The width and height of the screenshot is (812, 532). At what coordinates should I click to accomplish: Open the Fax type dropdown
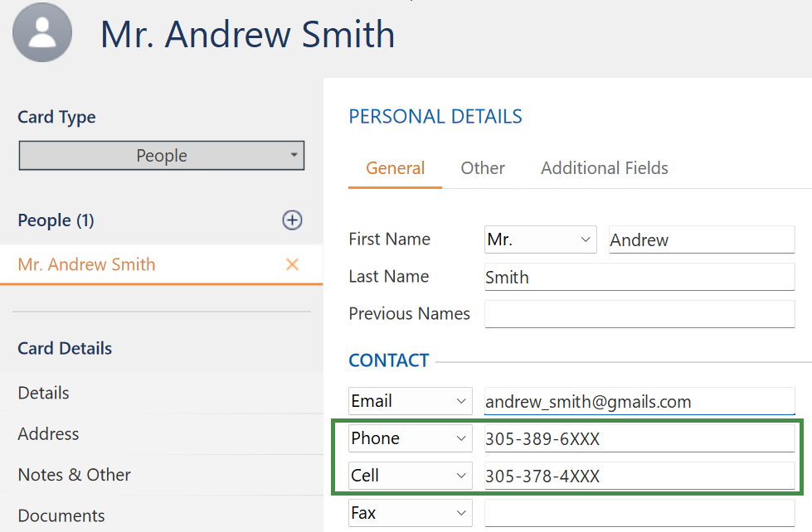coord(411,514)
